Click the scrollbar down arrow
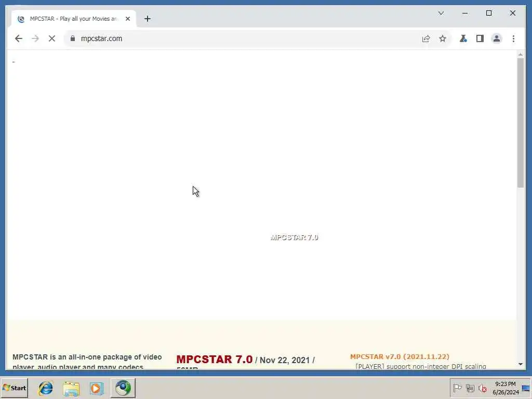Screen dimensions: 532x399 point(521,364)
